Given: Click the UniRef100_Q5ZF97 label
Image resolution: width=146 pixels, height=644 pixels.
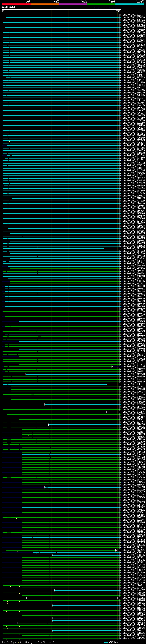Looking at the screenshot, I should click(133, 354).
